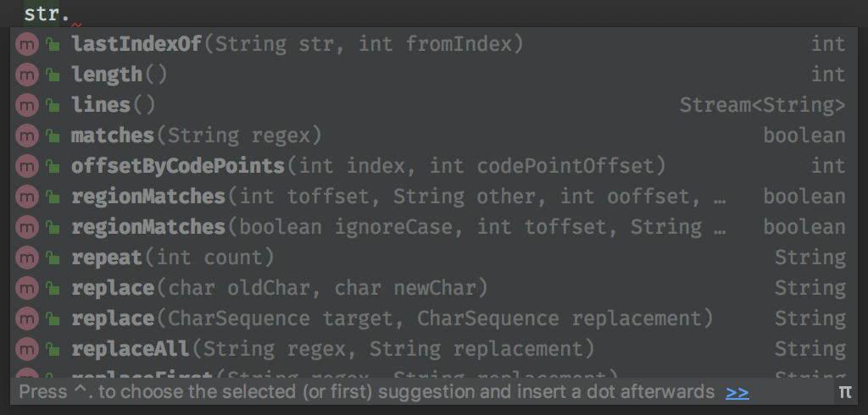Click the method icon next to length()
The height and width of the screenshot is (415, 868).
pyautogui.click(x=28, y=75)
